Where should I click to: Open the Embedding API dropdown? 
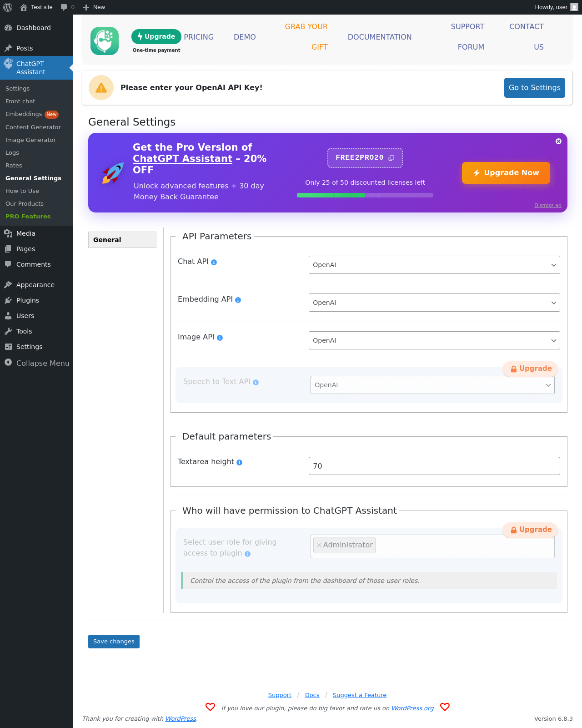(x=434, y=303)
